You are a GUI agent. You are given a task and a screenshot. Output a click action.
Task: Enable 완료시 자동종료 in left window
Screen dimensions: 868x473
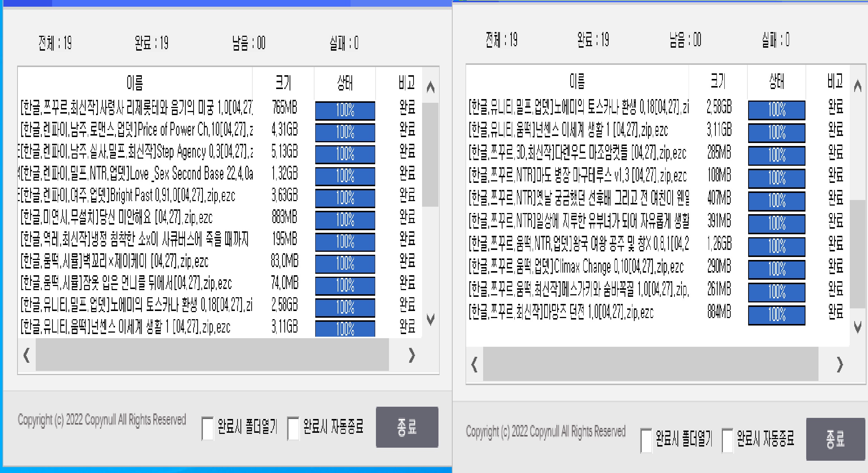click(293, 428)
